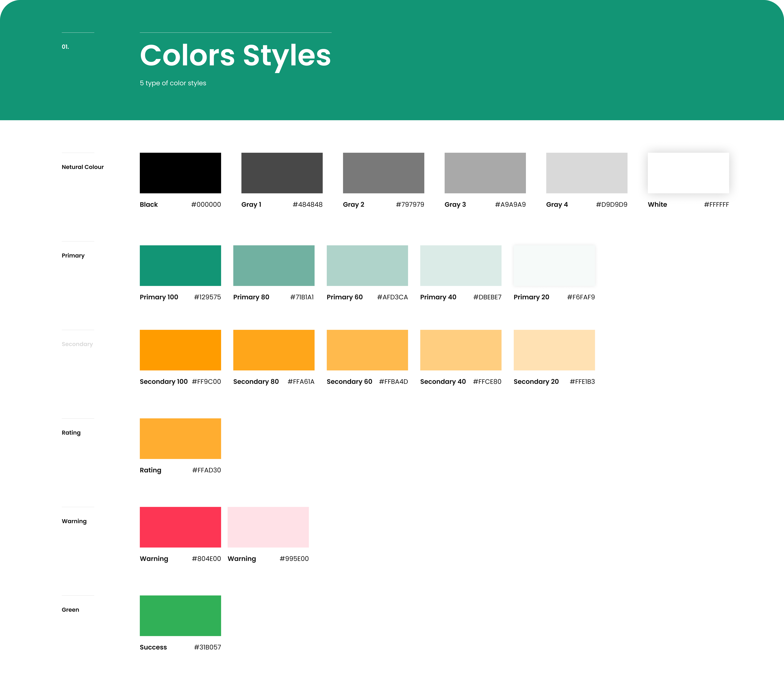This screenshot has height=684, width=784.
Task: Select the Primary 80 swatch
Action: click(274, 266)
